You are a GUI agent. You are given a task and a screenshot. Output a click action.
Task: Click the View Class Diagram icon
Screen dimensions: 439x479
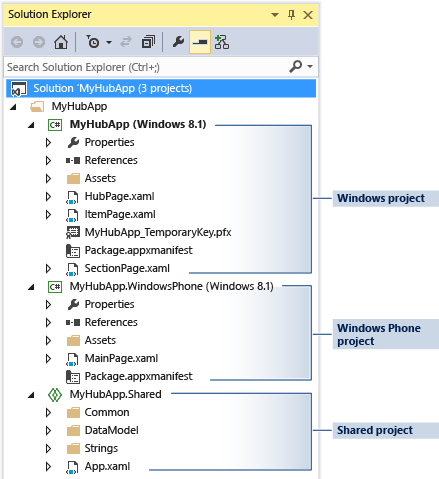pos(222,42)
